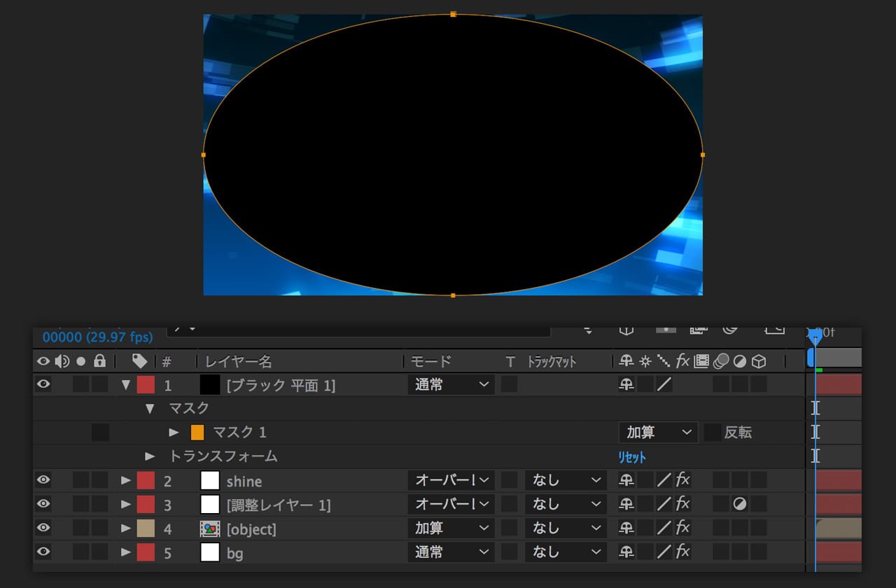Open track matte dropdown for shine layer
896x588 pixels.
[566, 480]
